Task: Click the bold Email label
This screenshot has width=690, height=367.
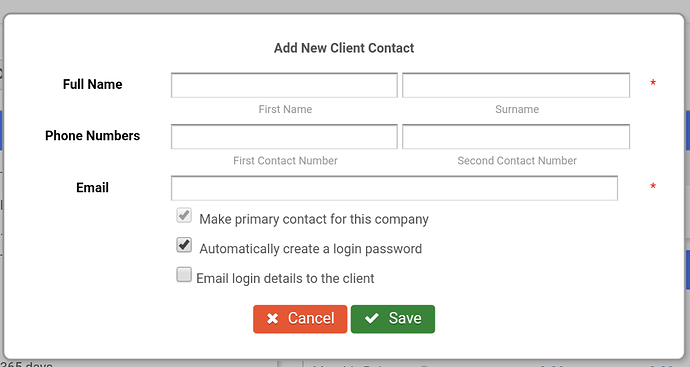Action: click(92, 187)
